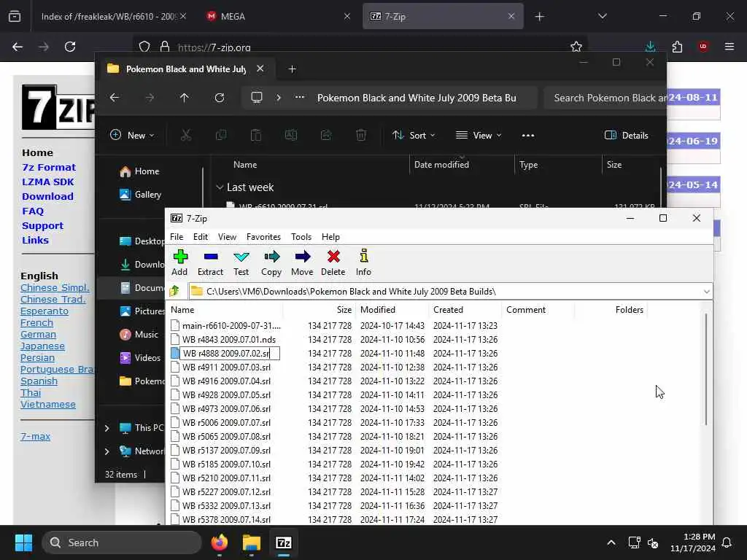Collapse the Last week group in Explorer

220,187
